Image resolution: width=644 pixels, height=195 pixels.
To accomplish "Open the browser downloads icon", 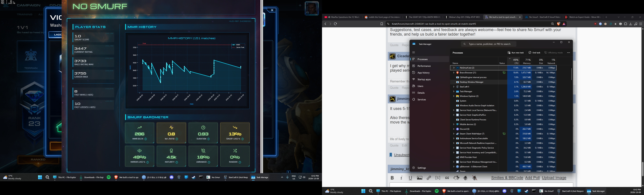I will pyautogui.click(x=631, y=24).
